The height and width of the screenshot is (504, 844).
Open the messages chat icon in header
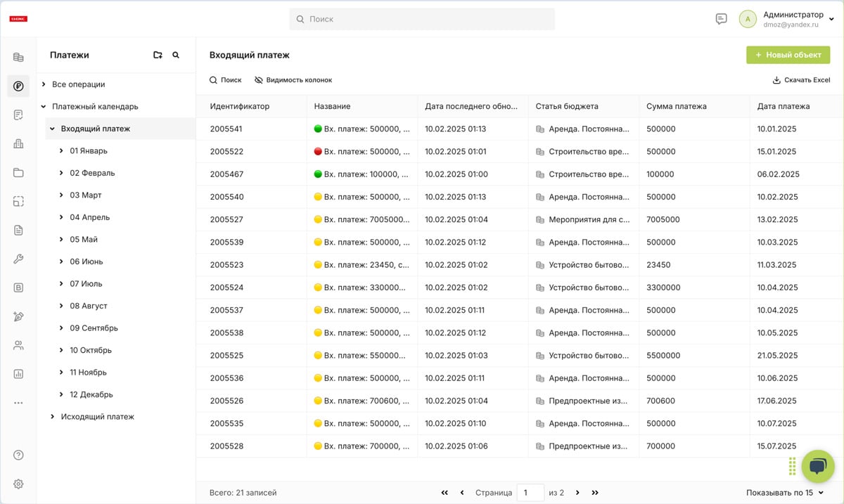[721, 19]
